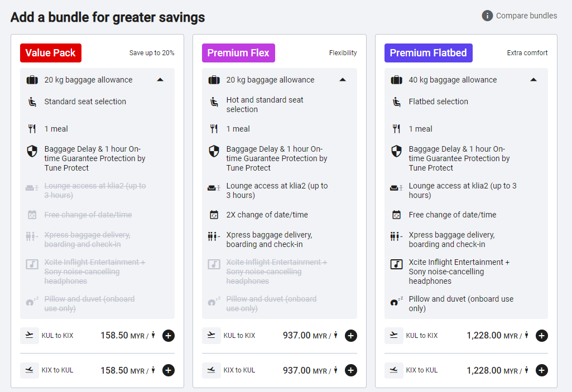572x392 pixels.
Task: Click the Premium Flatbed inflight entertainment icon
Action: 396,264
